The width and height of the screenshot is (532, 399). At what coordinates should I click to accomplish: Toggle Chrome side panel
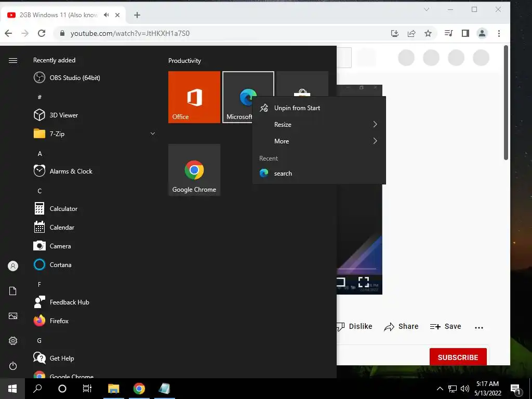[465, 33]
